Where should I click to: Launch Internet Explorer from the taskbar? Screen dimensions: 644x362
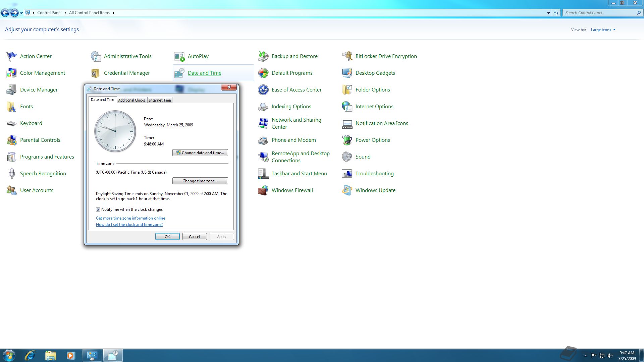[x=30, y=355]
